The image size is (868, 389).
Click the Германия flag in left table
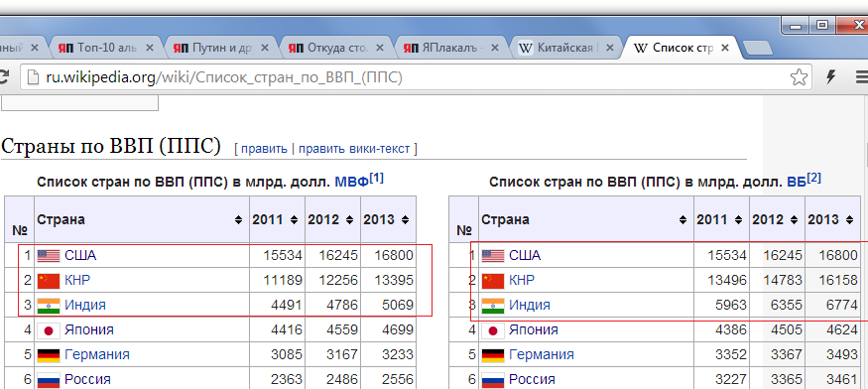(x=49, y=355)
